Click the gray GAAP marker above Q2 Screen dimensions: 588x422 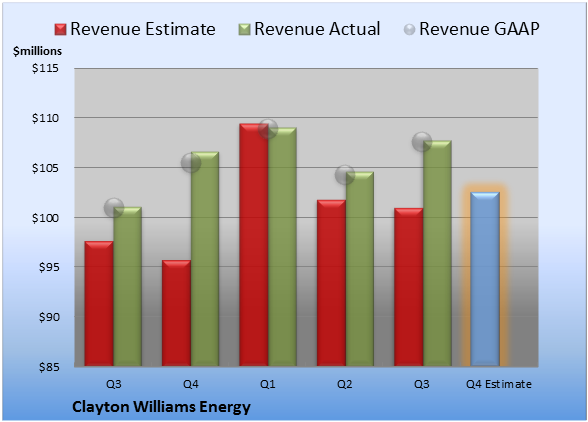[345, 174]
